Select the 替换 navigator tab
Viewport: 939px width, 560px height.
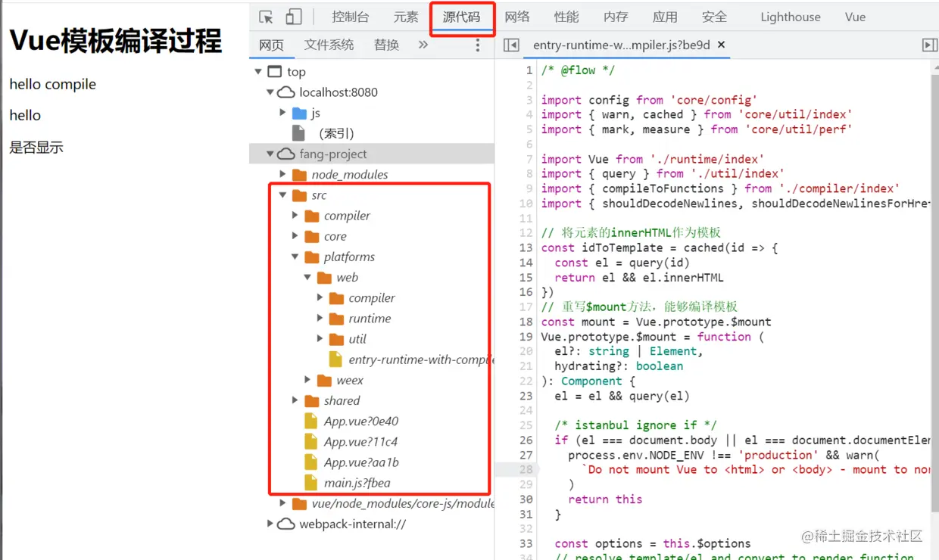386,45
